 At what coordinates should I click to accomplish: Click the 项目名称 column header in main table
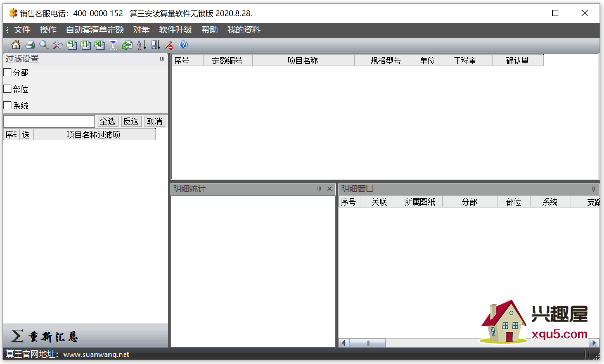[303, 61]
